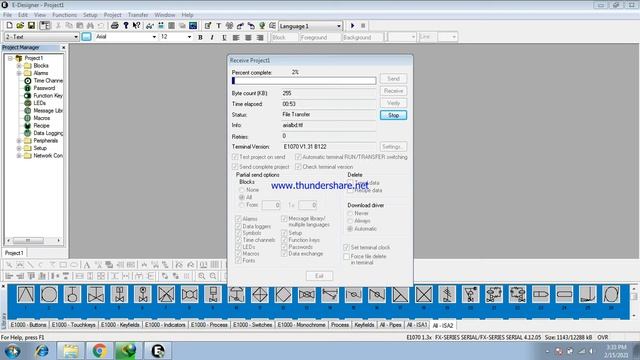Click the Run arrow icon beside Language
This screenshot has width=640, height=360.
coord(352,26)
